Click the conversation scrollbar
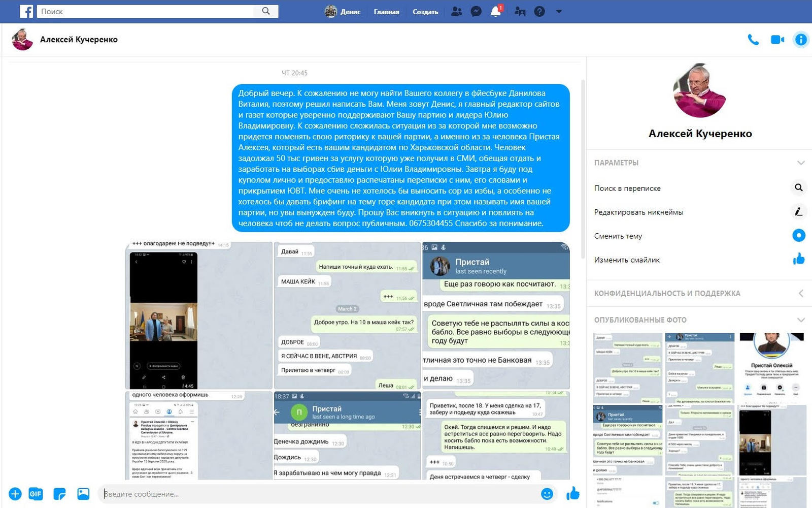Image resolution: width=812 pixels, height=508 pixels. pos(583,170)
